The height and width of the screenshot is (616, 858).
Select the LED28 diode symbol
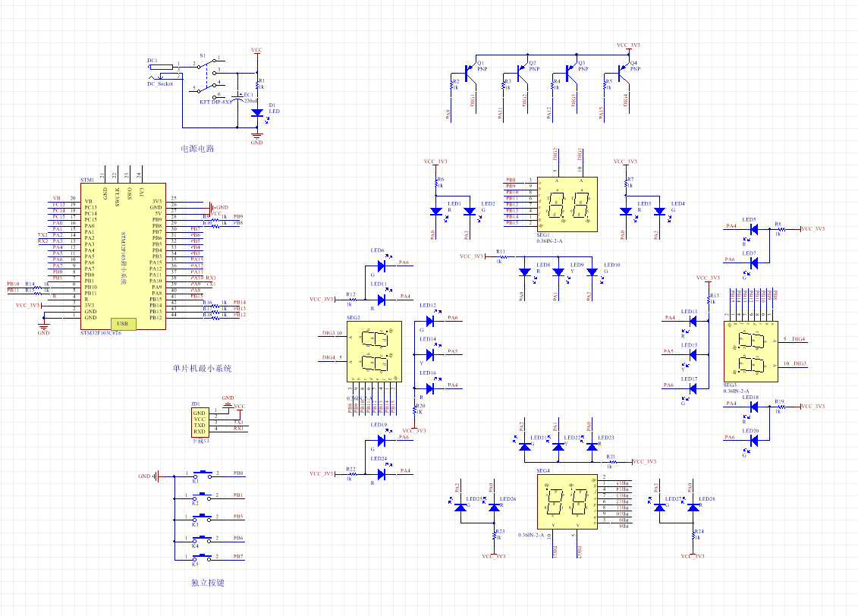[x=693, y=507]
